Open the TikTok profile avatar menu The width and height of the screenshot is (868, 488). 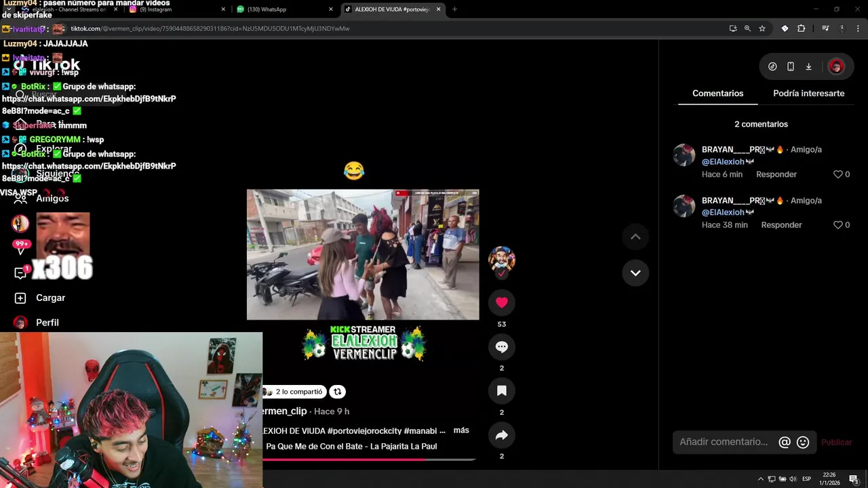point(836,66)
